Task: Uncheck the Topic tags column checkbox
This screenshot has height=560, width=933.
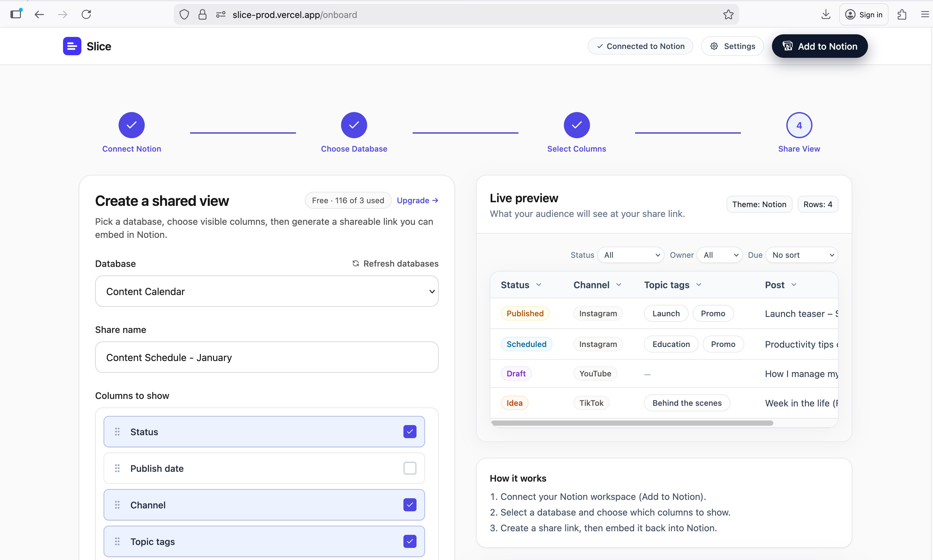Action: 410,541
